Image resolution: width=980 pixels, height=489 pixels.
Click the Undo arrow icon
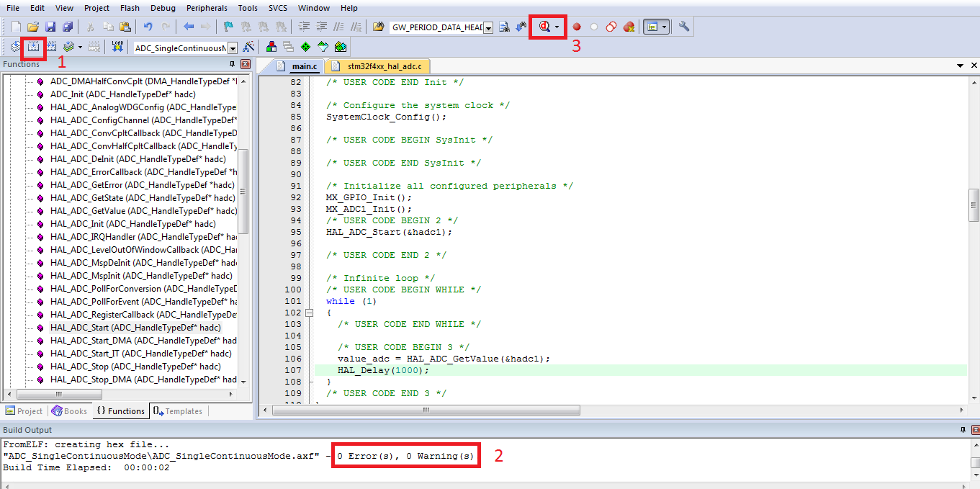coord(148,27)
